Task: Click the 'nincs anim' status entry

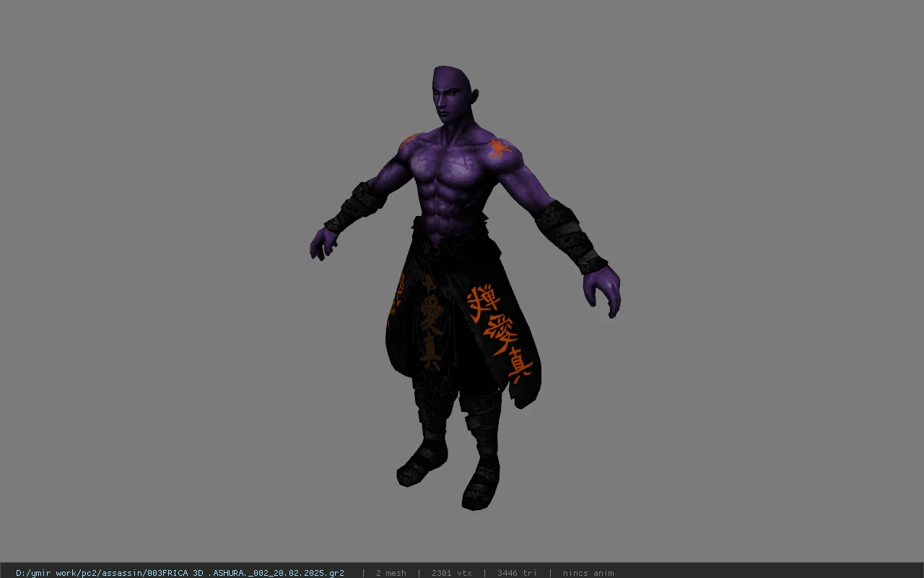Action: tap(588, 573)
